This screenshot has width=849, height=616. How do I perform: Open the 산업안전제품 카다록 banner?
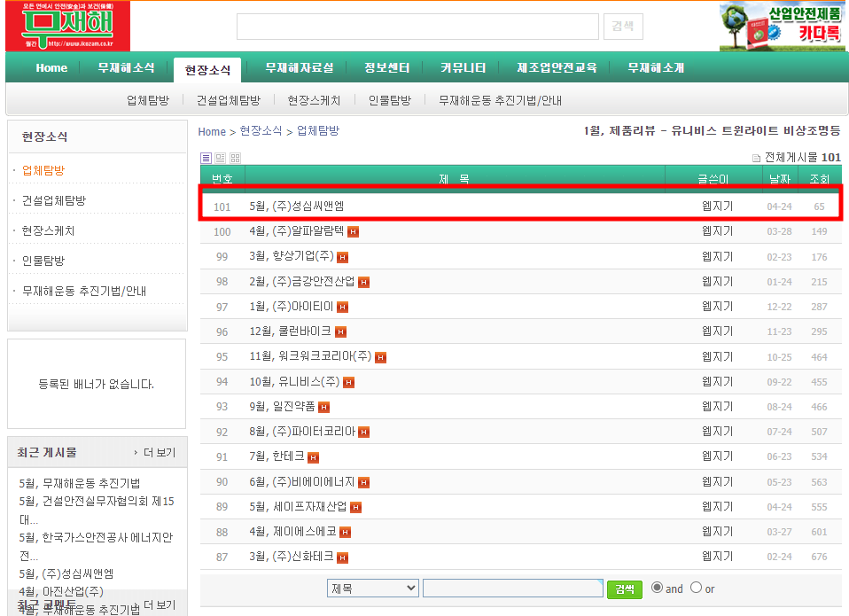[782, 27]
